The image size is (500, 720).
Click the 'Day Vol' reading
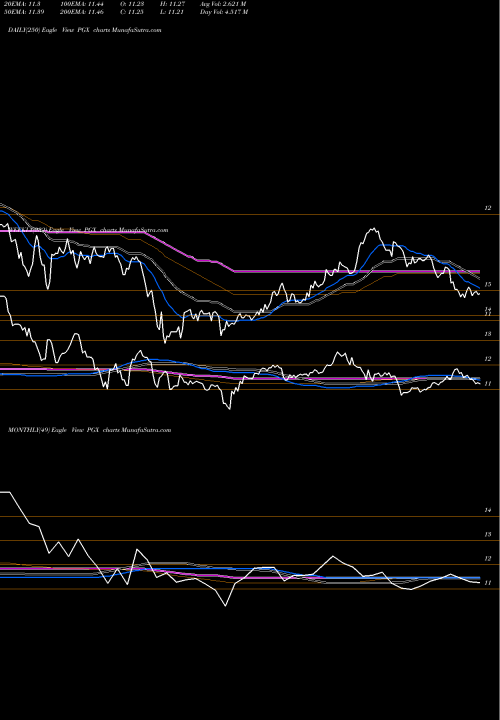224,12
